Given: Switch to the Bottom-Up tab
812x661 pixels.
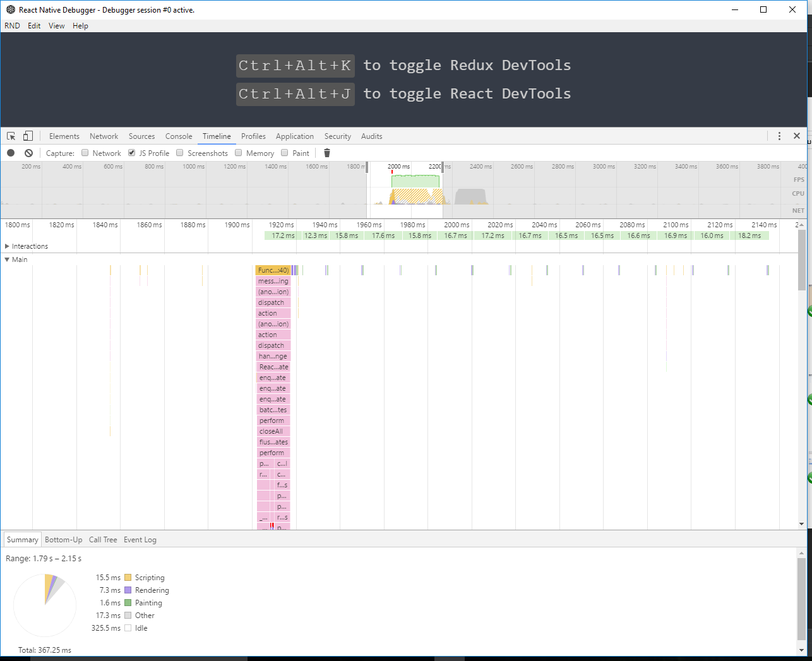Looking at the screenshot, I should pyautogui.click(x=64, y=540).
